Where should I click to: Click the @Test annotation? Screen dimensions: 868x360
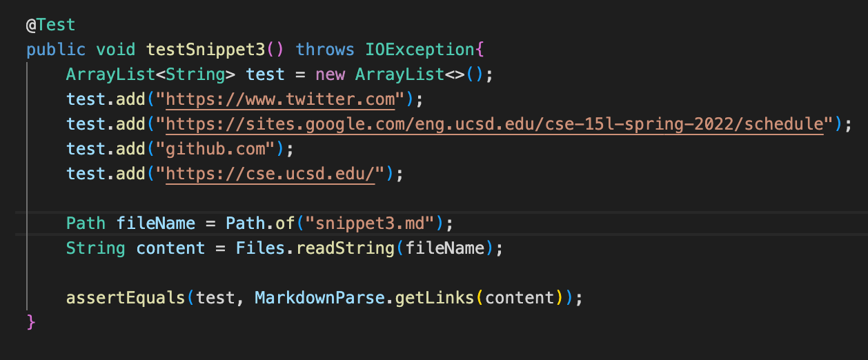point(50,25)
